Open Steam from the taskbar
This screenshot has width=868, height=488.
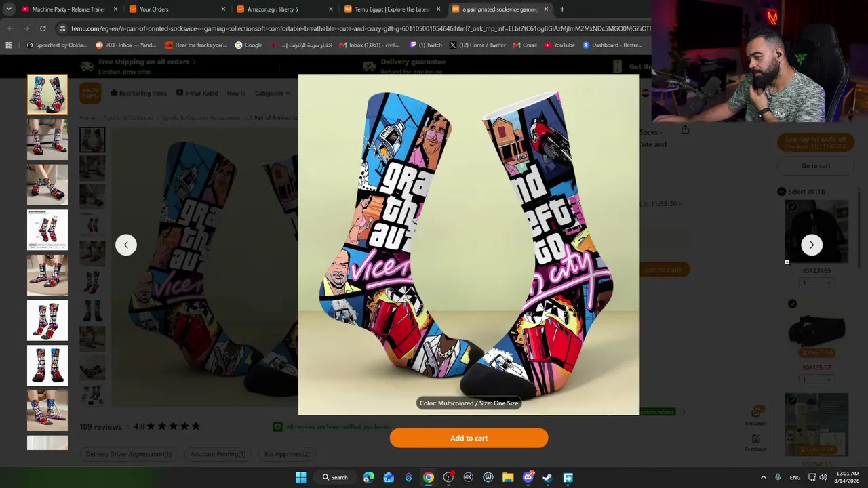pyautogui.click(x=548, y=477)
